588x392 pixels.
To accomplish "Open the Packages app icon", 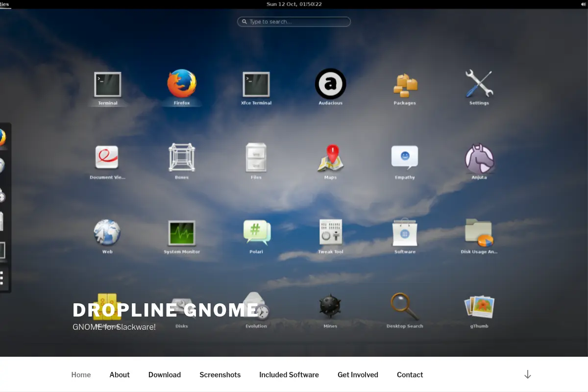I will coord(405,85).
